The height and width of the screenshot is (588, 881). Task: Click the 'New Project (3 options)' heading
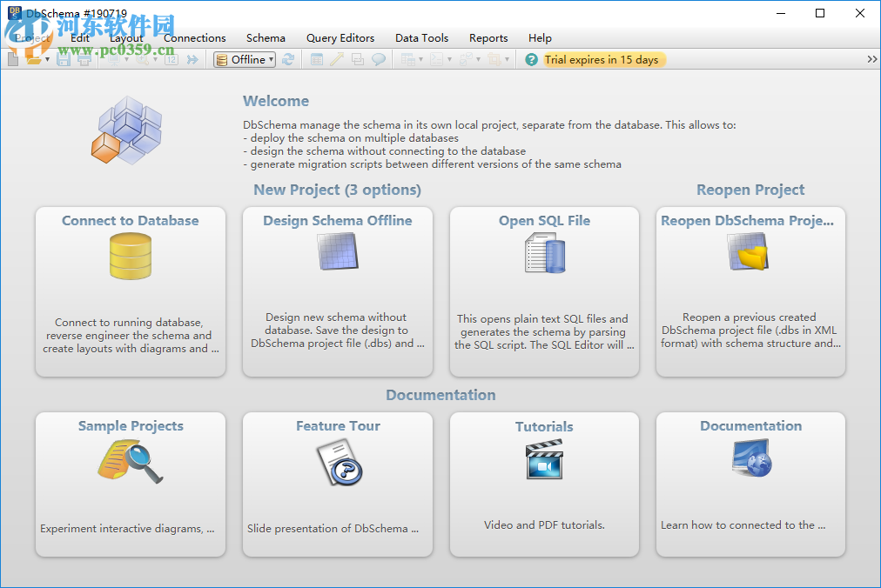337,190
